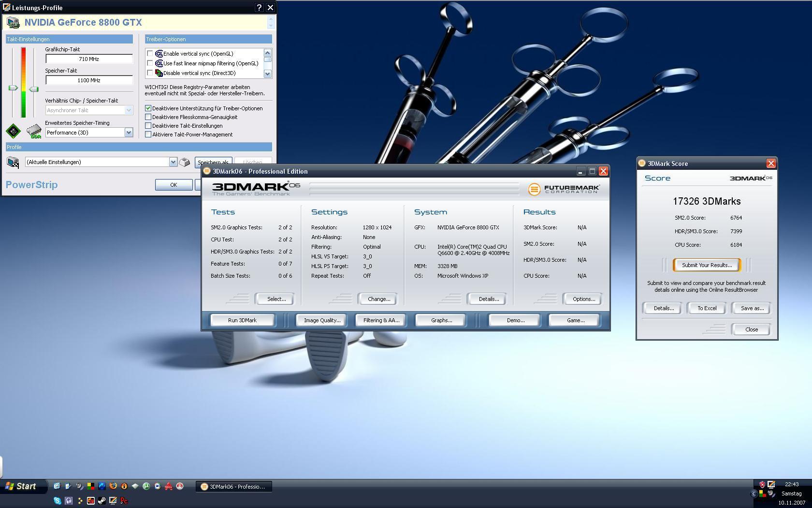Click the headphones icon in quick launch
The image size is (812, 508).
(69, 501)
